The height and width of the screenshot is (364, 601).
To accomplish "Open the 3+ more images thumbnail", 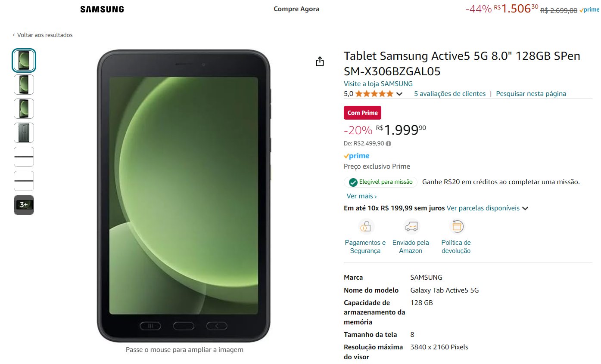I will coord(24,205).
